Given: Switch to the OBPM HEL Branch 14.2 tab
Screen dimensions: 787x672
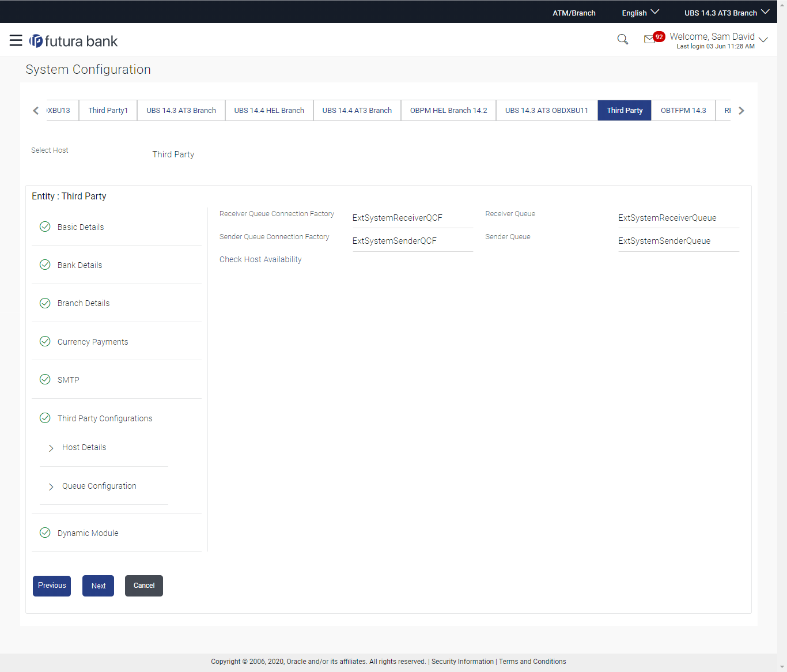Looking at the screenshot, I should 448,110.
